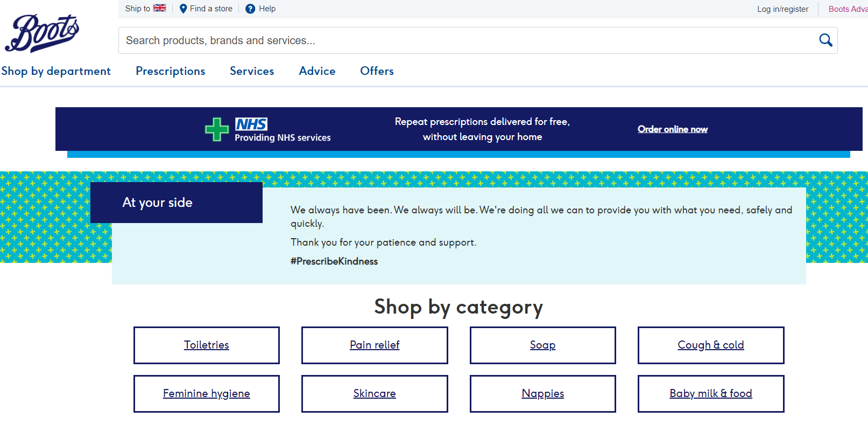The height and width of the screenshot is (424, 868).
Task: Open Log in/register link
Action: coord(782,9)
